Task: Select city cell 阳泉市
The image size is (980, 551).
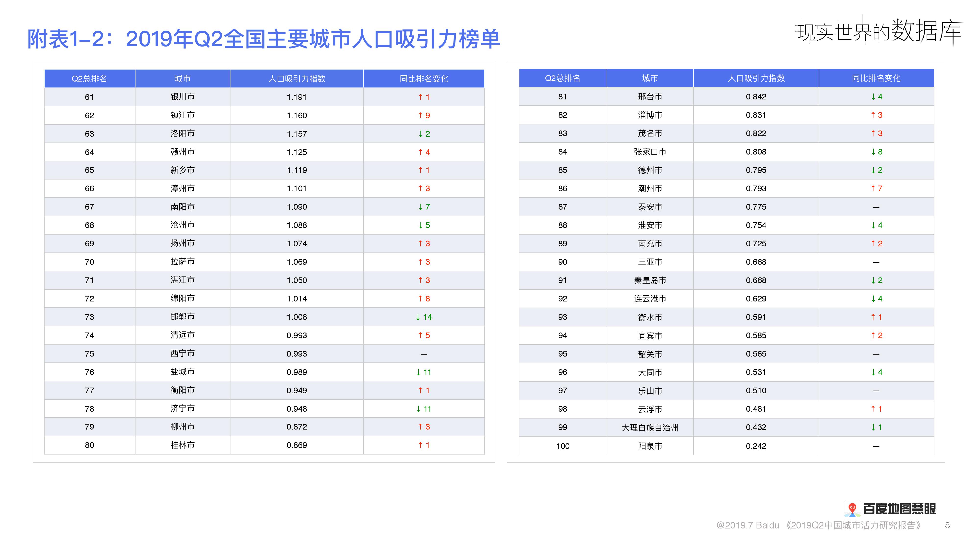Action: (x=650, y=446)
